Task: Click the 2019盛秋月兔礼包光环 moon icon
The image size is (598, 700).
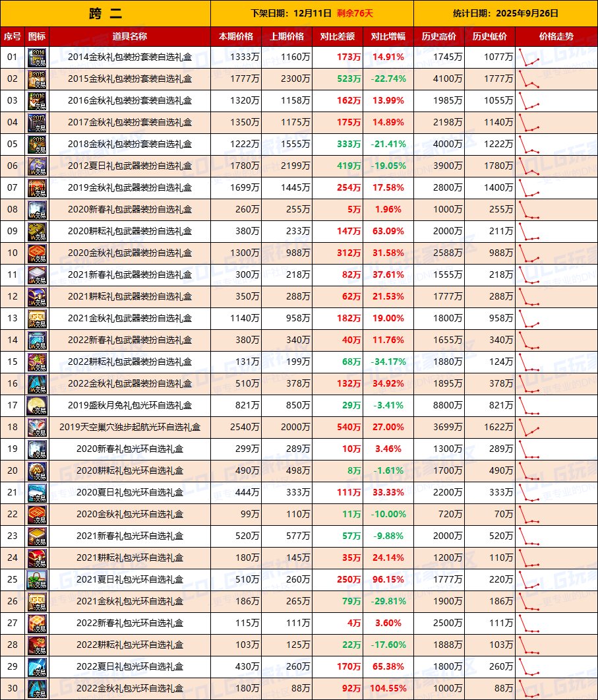Action: coord(37,406)
